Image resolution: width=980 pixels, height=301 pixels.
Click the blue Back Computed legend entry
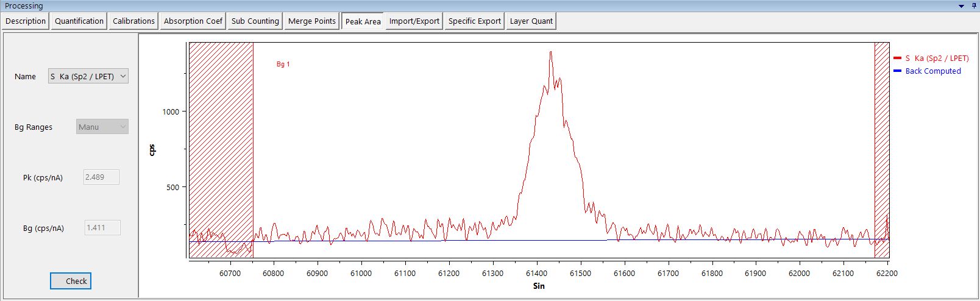pyautogui.click(x=932, y=71)
